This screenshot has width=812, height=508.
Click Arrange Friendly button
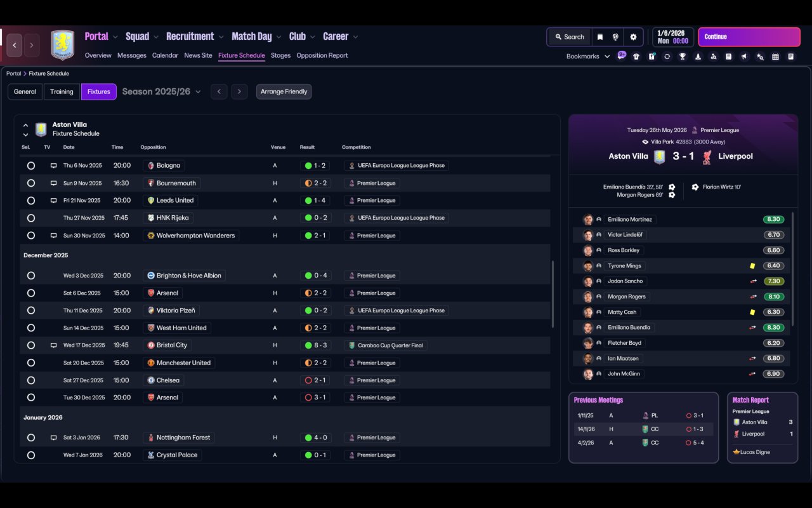pyautogui.click(x=284, y=91)
